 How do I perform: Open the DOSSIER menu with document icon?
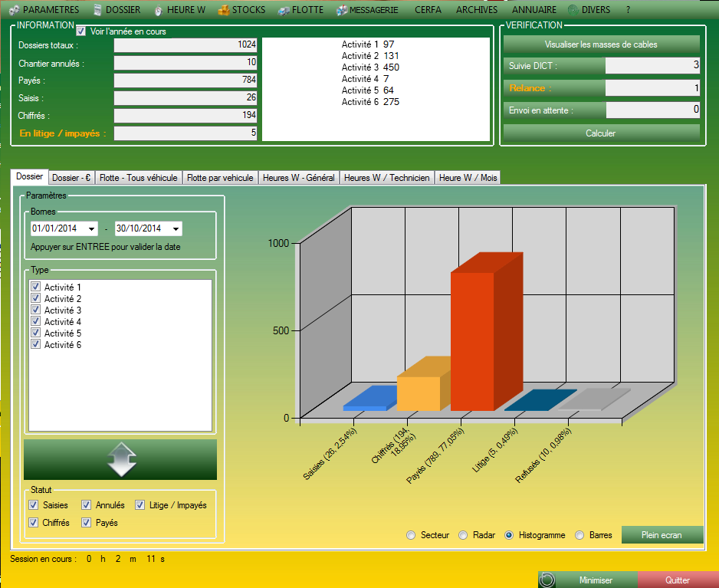(x=117, y=10)
